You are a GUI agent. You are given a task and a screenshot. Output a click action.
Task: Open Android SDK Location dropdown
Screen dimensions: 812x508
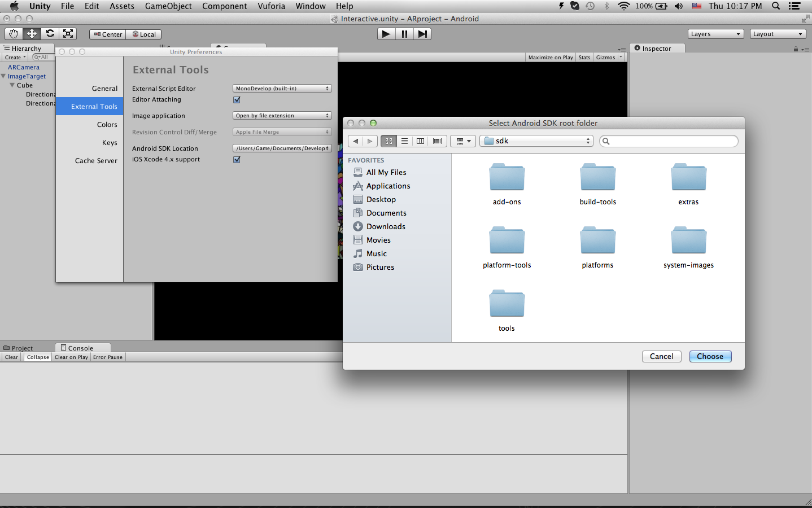coord(282,148)
